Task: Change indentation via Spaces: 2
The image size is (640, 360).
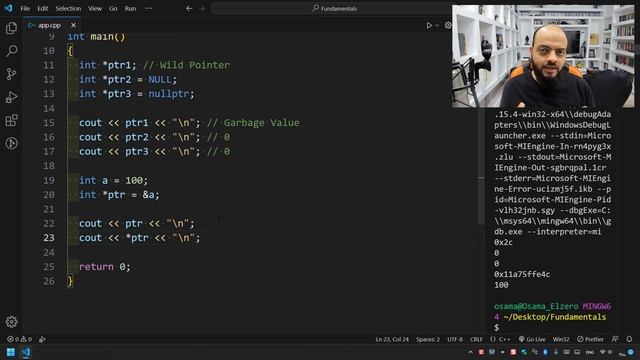Action: [428, 339]
